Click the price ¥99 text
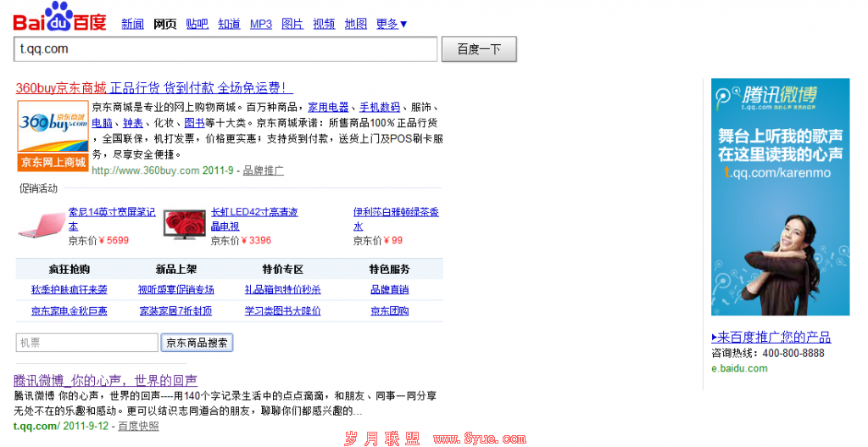Screen dimensions: 868x447 [x=393, y=240]
